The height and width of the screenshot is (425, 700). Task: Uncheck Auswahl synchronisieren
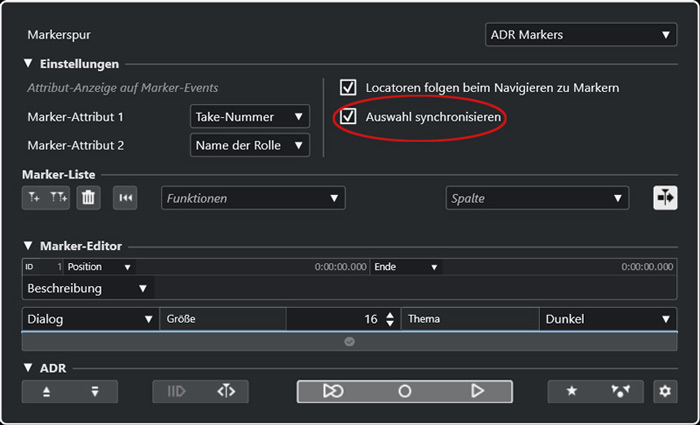click(348, 117)
